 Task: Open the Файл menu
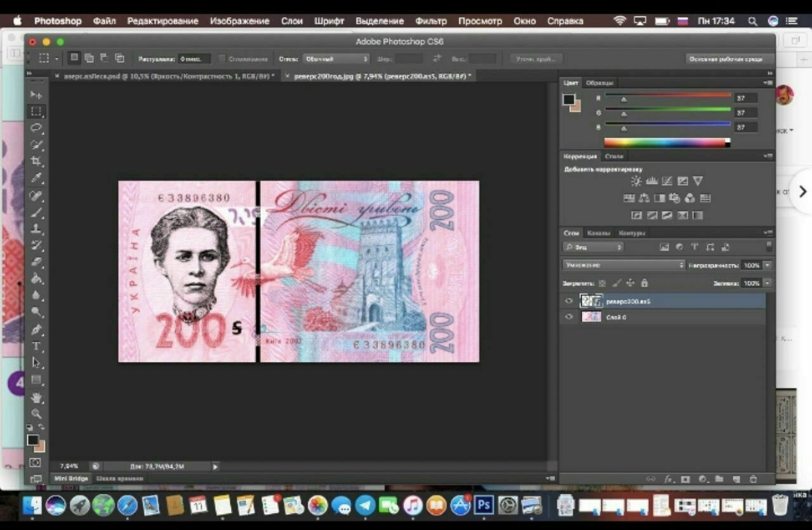pyautogui.click(x=104, y=21)
